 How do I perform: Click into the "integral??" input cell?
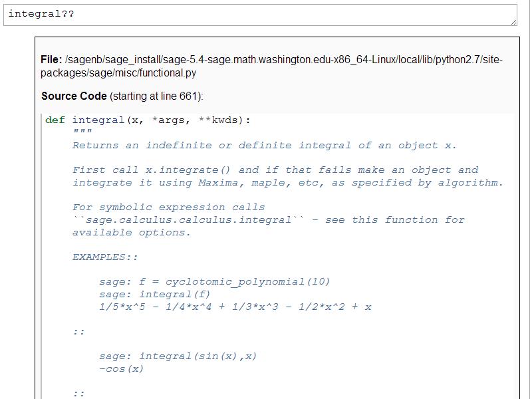[259, 15]
